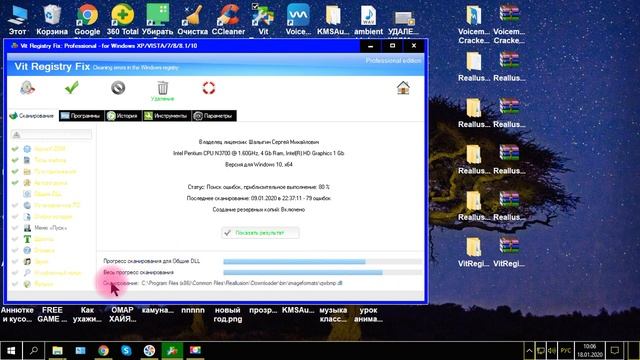Select the currently scanned file path text

pyautogui.click(x=242, y=283)
